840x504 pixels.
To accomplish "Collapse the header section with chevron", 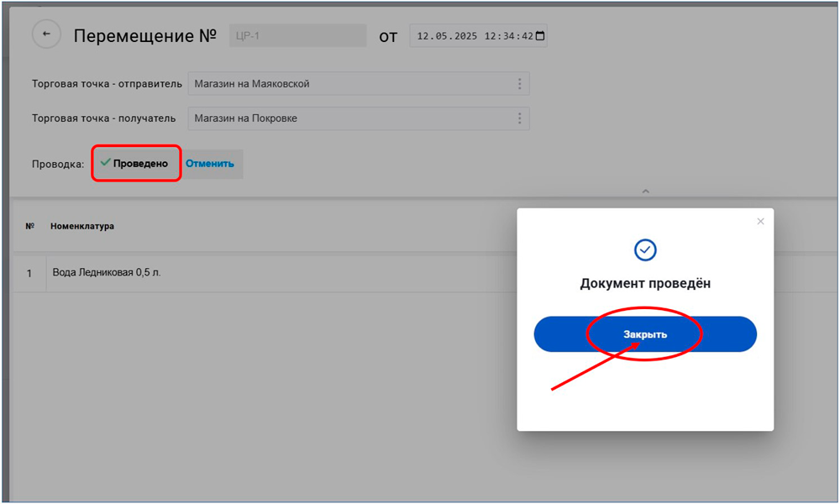I will pyautogui.click(x=645, y=192).
